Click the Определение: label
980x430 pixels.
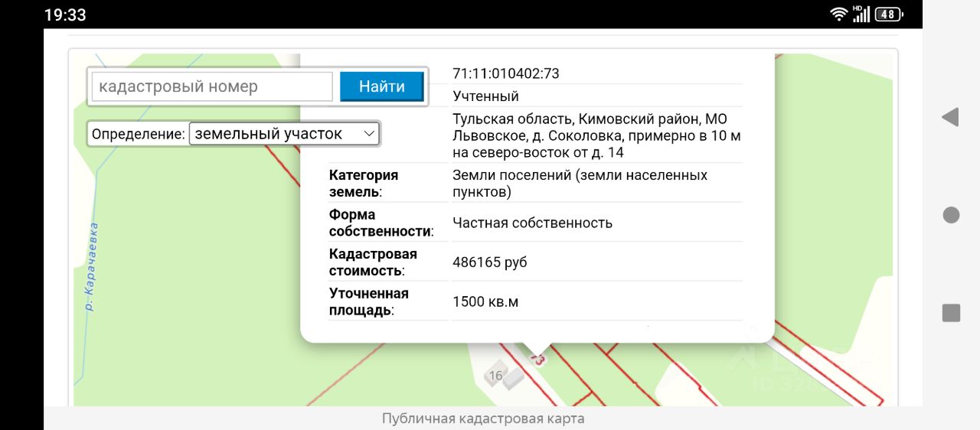tap(139, 134)
